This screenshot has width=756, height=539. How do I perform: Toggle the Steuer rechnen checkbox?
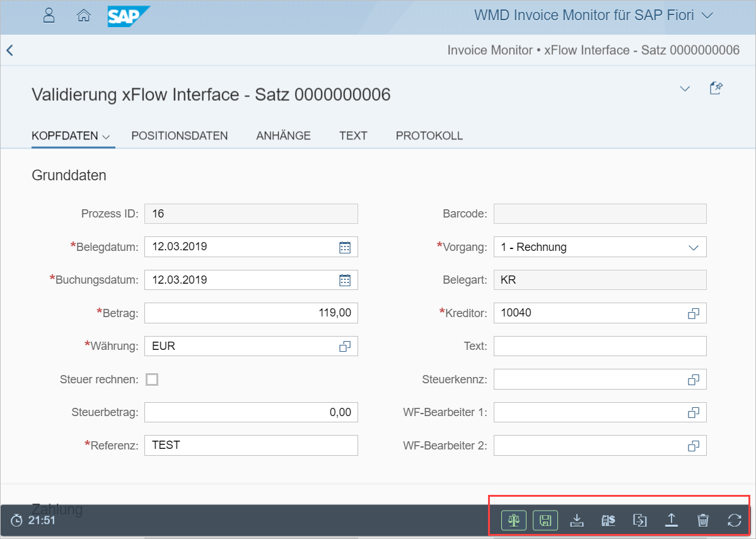[x=152, y=380]
